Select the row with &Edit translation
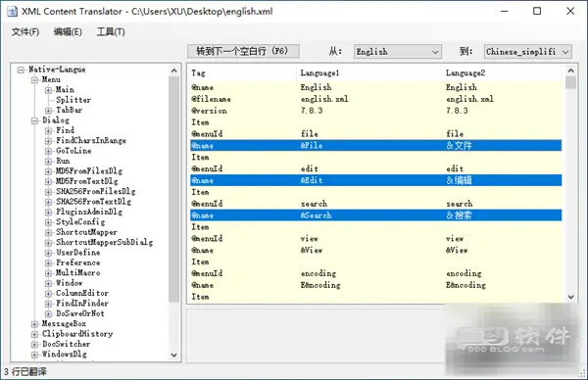Image resolution: width=588 pixels, height=380 pixels. (x=375, y=180)
